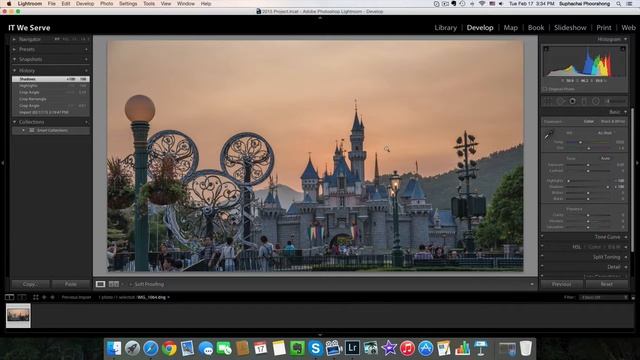Pick the White Balance eyedropper tool

click(x=549, y=135)
